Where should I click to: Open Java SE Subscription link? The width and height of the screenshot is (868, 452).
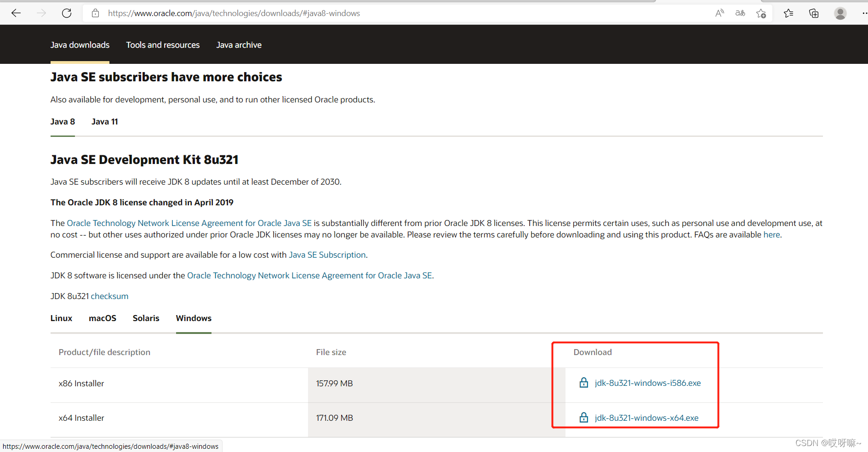pyautogui.click(x=327, y=255)
